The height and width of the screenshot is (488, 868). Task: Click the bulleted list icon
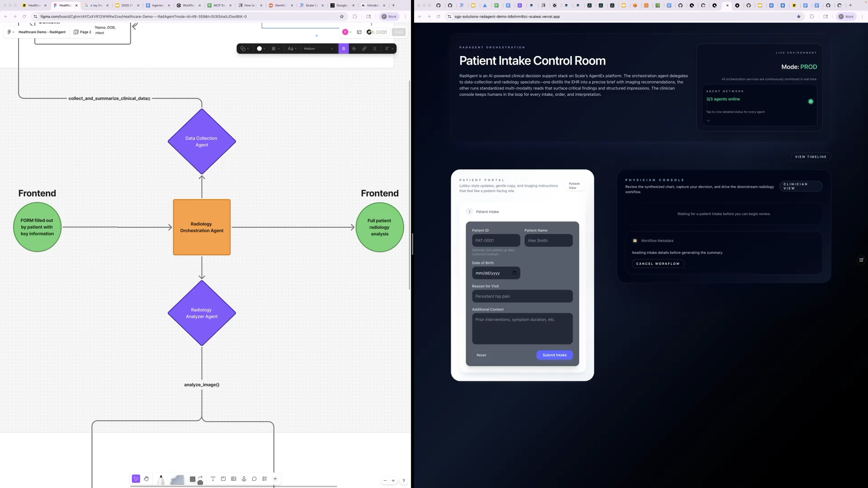click(x=375, y=49)
